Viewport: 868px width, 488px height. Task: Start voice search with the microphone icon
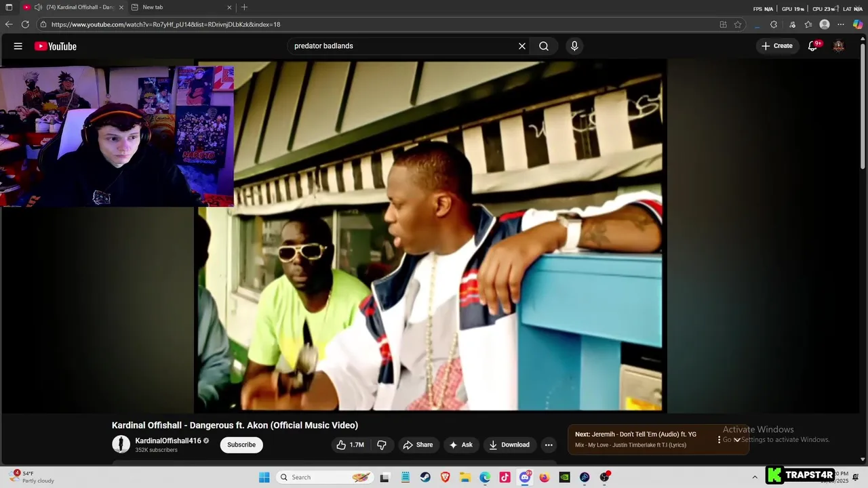(x=574, y=46)
